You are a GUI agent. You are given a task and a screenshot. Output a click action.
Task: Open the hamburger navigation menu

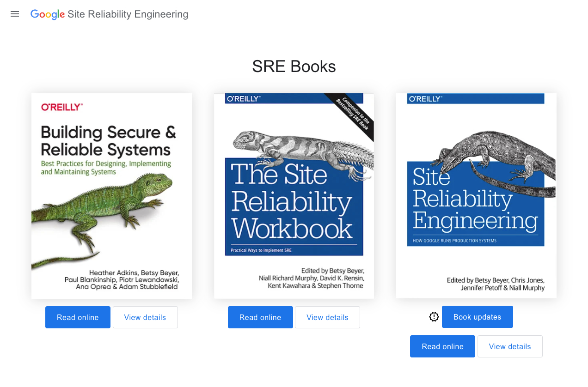[x=15, y=14]
